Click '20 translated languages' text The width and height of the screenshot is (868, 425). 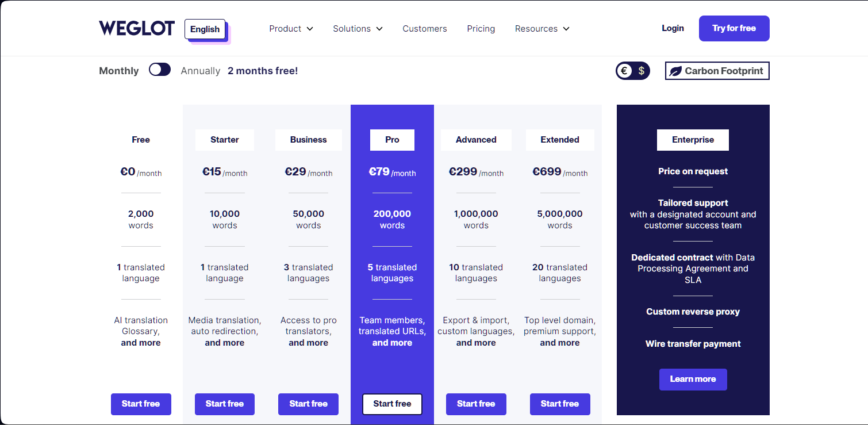pos(560,273)
